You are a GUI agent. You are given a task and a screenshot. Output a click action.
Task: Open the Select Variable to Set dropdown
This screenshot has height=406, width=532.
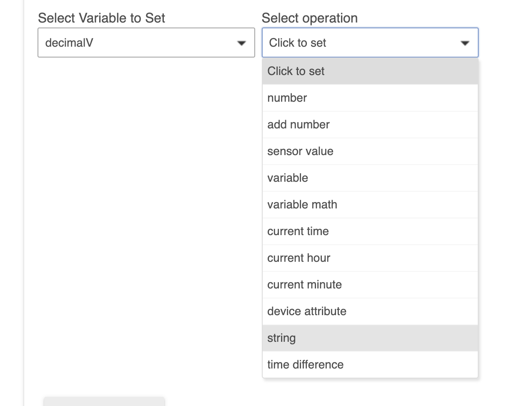146,43
